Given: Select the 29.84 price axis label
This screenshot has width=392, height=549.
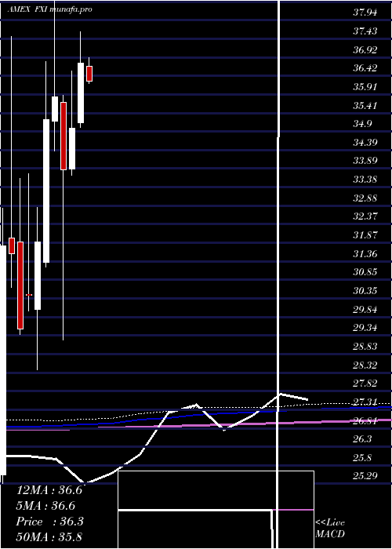Looking at the screenshot, I should tap(365, 310).
